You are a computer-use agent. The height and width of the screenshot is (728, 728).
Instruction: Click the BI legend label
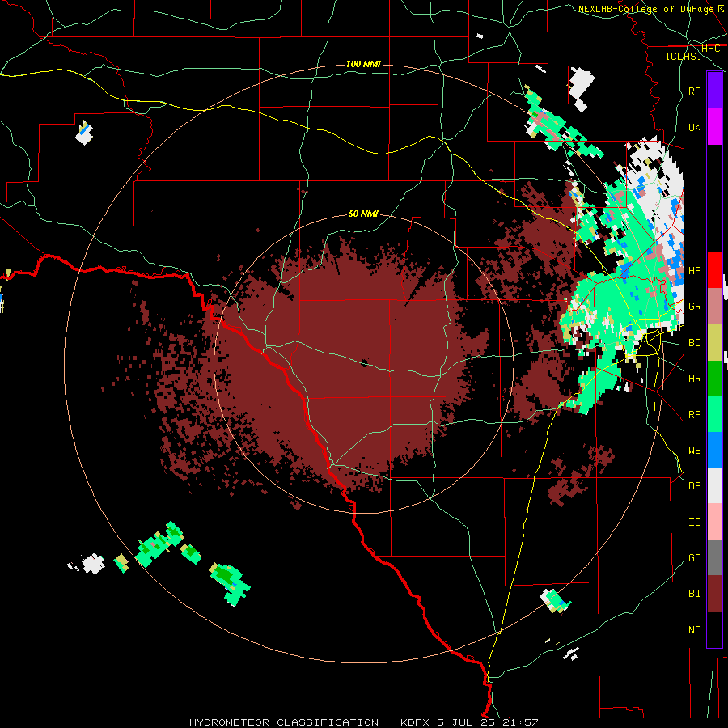click(x=695, y=594)
